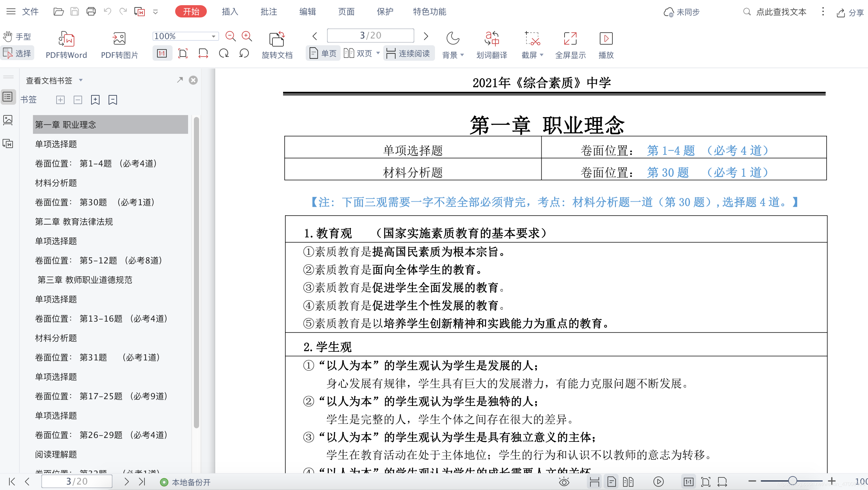Click rotate clockwise icon
868x490 pixels.
coord(223,53)
